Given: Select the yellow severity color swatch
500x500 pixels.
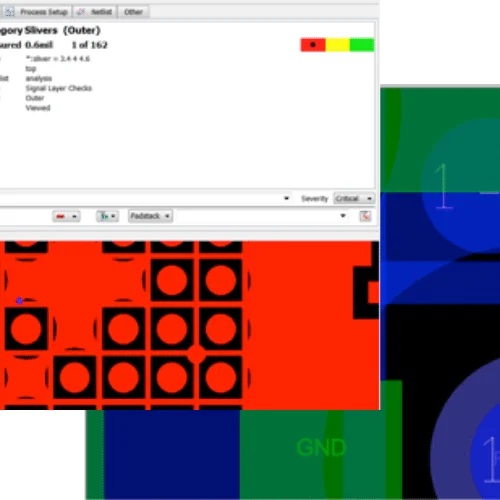Looking at the screenshot, I should tap(337, 45).
